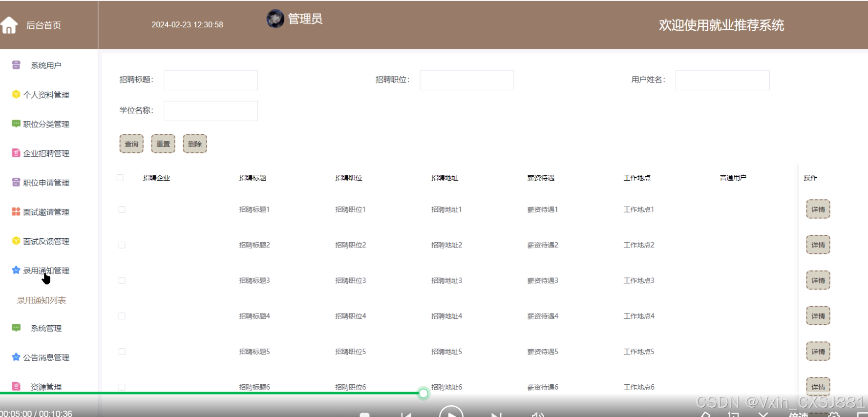
Task: Open 详情 for row 招聘标题3
Action: click(818, 280)
